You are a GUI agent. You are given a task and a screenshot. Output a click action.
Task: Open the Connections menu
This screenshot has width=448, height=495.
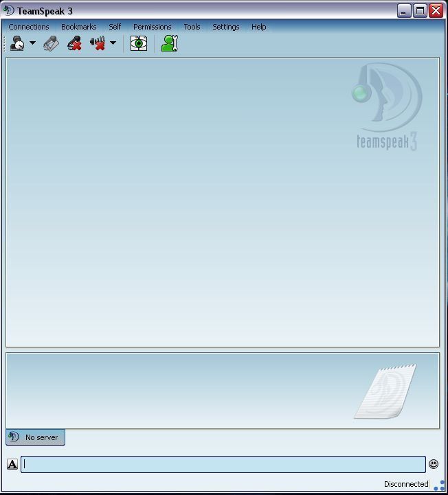coord(29,27)
